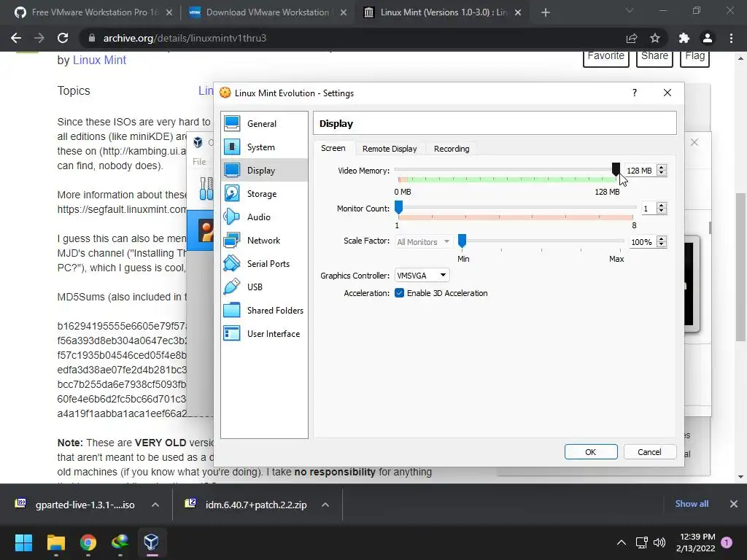Click Flag button on archive page
The image size is (747, 560).
coord(694,57)
